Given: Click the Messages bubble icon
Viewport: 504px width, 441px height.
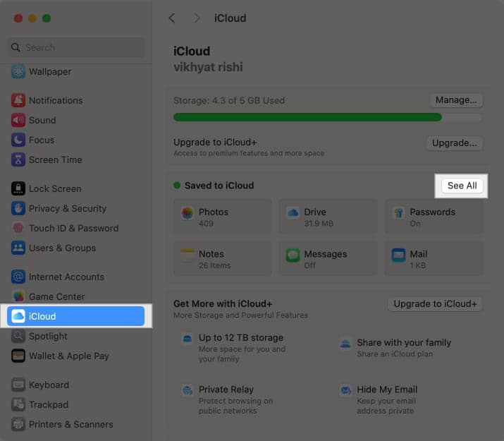Looking at the screenshot, I should (293, 255).
